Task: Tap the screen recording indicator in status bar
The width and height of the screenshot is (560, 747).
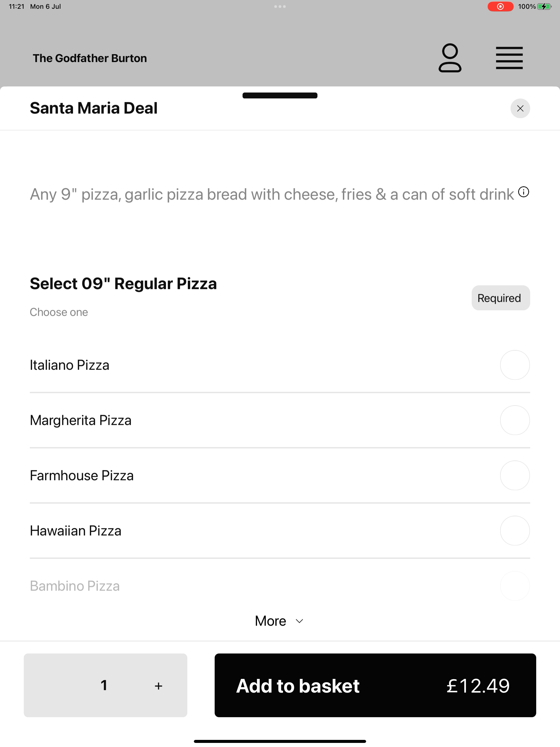Action: 500,6
